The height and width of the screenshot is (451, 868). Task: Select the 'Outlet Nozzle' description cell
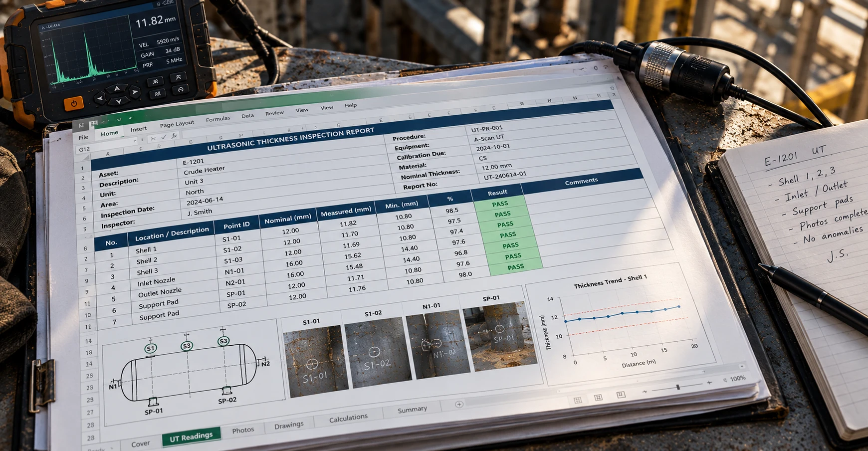pos(160,292)
